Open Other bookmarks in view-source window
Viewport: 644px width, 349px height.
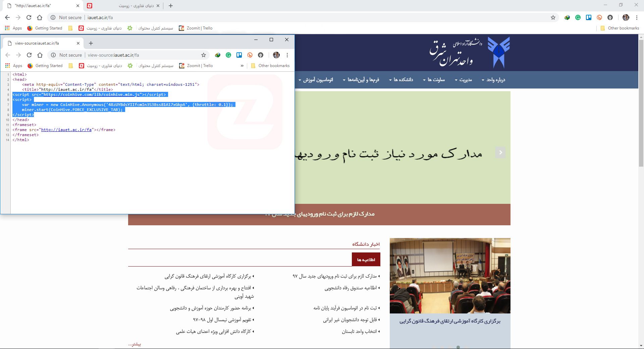tap(270, 66)
